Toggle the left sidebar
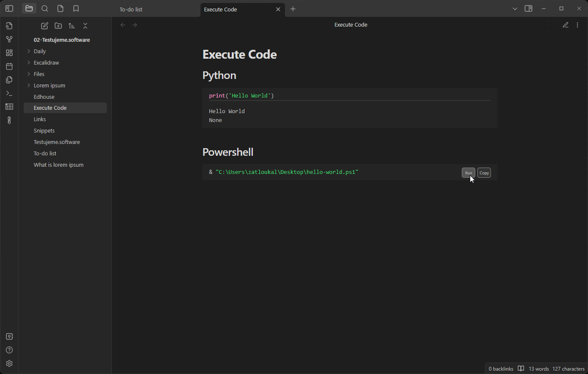This screenshot has height=374, width=588. (x=9, y=8)
